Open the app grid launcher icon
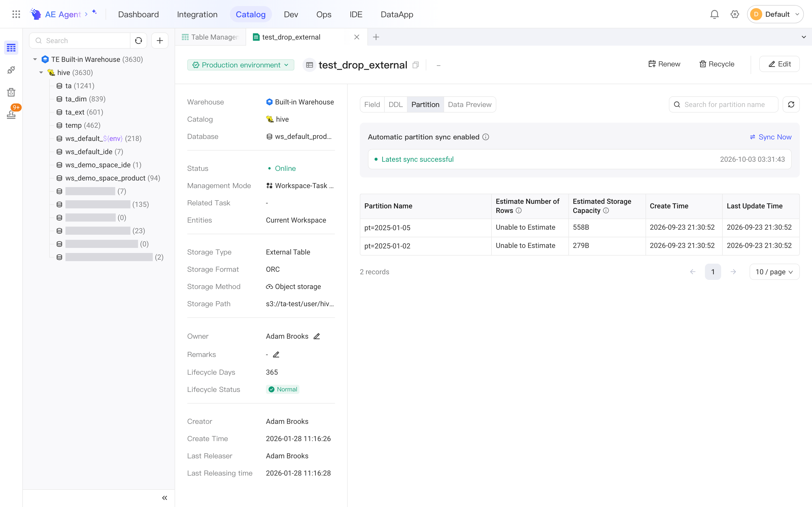Viewport: 812px width, 507px height. 16,14
